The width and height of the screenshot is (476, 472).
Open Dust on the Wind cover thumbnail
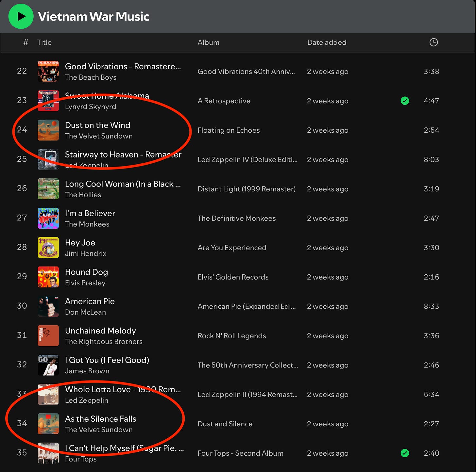coord(48,130)
